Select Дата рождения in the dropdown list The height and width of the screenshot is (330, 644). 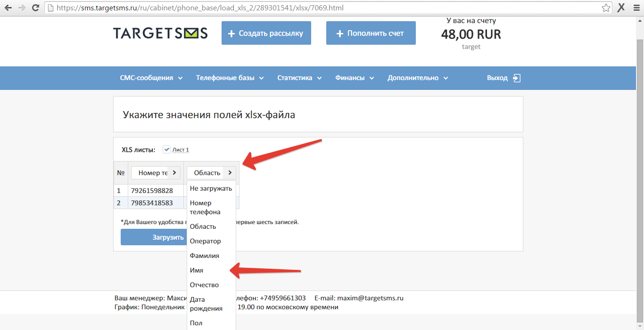[211, 304]
